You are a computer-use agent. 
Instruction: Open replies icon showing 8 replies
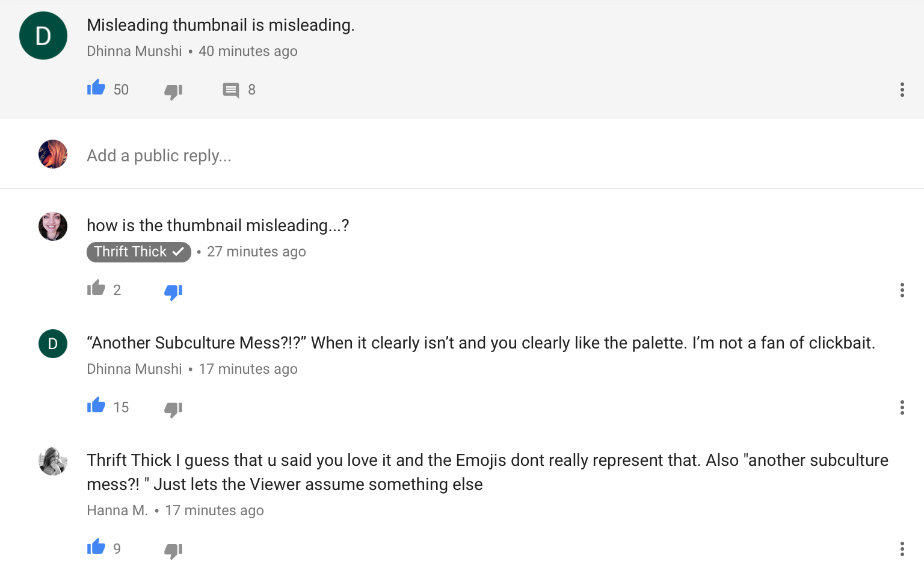[x=231, y=90]
